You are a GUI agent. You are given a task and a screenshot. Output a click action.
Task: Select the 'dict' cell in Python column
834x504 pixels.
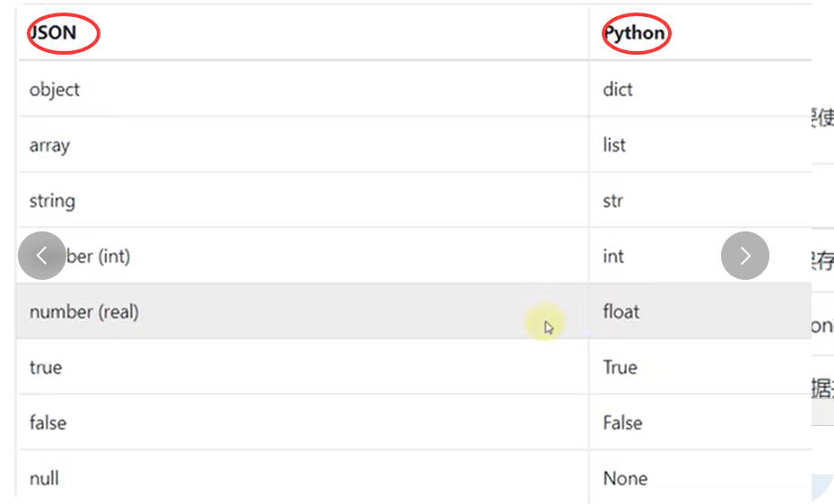point(618,90)
